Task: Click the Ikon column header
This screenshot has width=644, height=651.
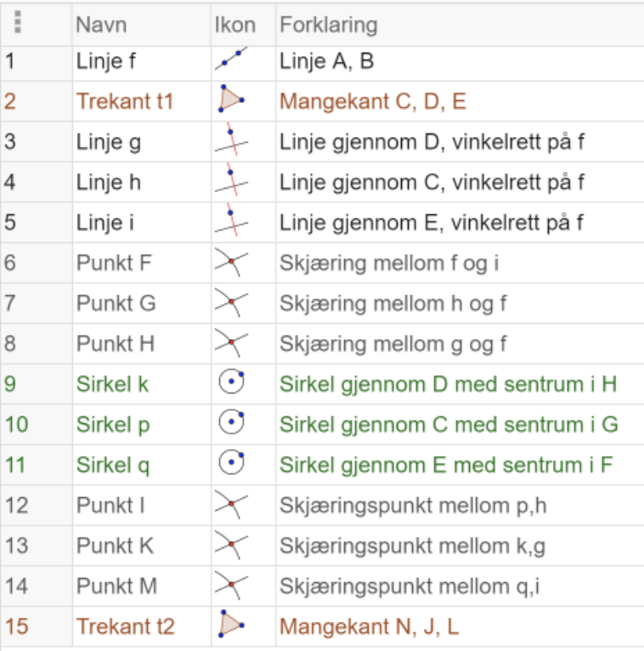Action: [x=234, y=25]
